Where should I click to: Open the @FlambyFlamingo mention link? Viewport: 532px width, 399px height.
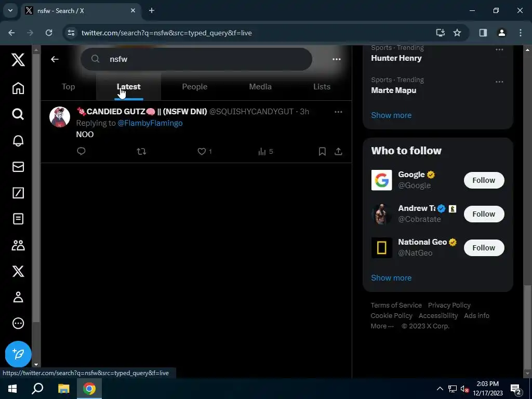point(150,123)
